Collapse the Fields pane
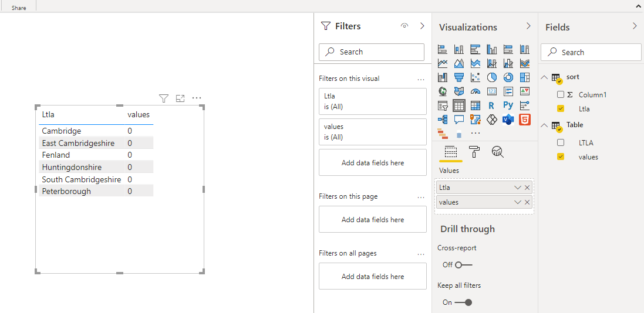The height and width of the screenshot is (313, 644). point(635,26)
